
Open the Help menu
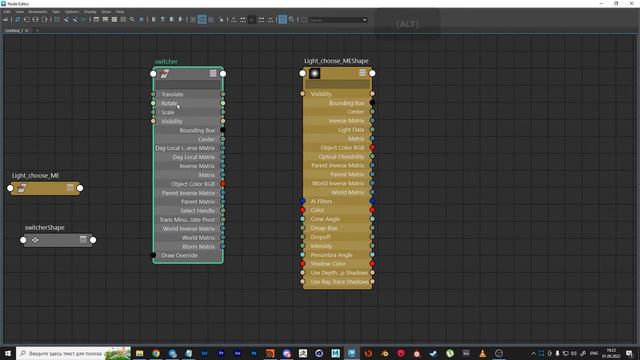(120, 12)
